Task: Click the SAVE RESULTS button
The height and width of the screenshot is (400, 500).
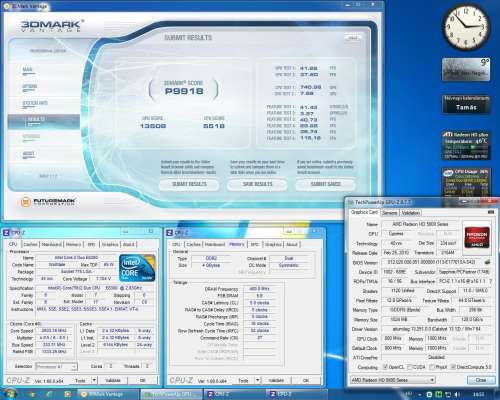Action: tap(257, 184)
